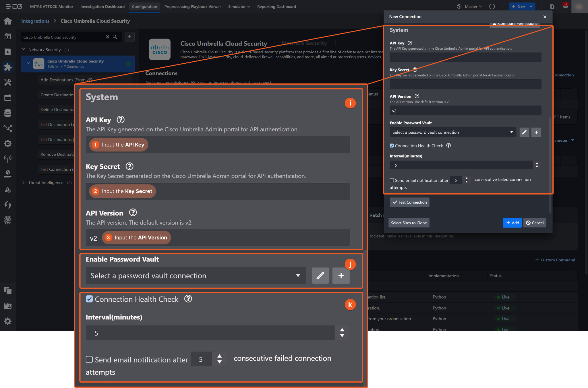The height and width of the screenshot is (388, 588).
Task: Click the fingerprint icon in sidebar
Action: [8, 220]
